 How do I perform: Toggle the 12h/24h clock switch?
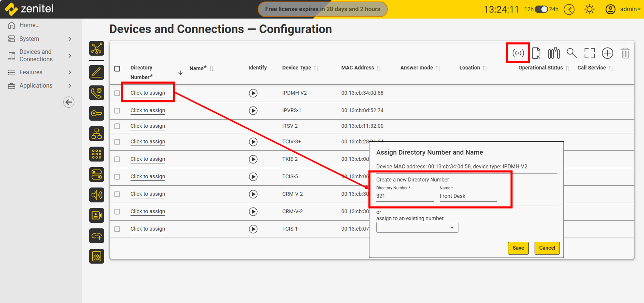[x=541, y=9]
